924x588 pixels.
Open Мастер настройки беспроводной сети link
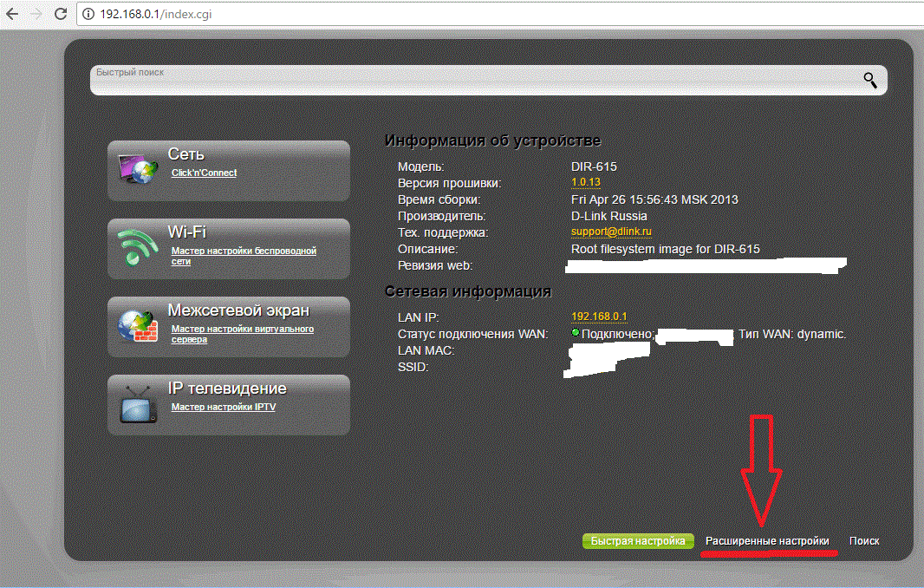[244, 256]
